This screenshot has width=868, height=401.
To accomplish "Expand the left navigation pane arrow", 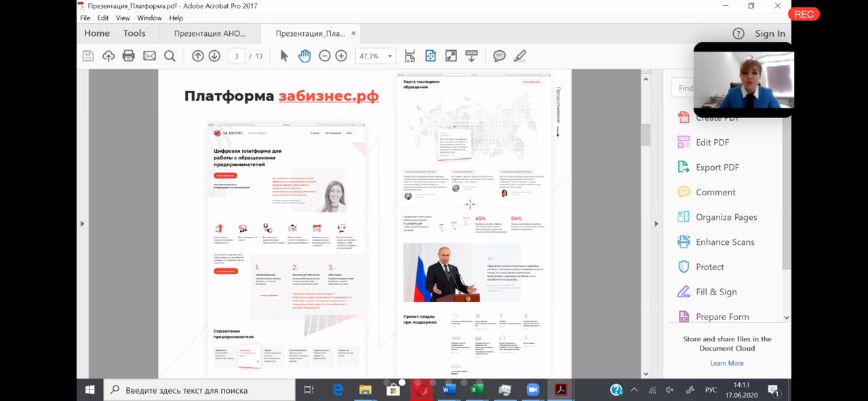I will tap(83, 223).
